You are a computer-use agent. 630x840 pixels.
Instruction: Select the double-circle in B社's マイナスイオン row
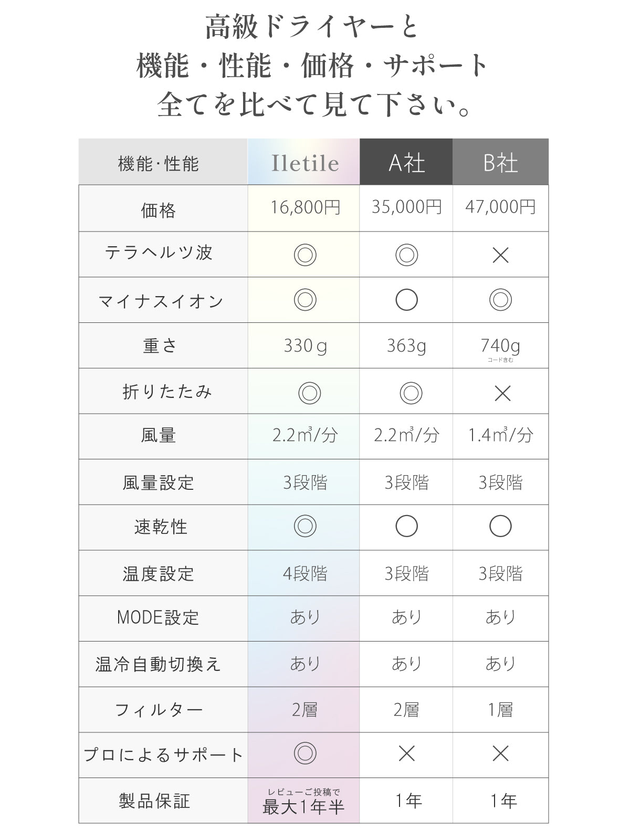coord(500,300)
